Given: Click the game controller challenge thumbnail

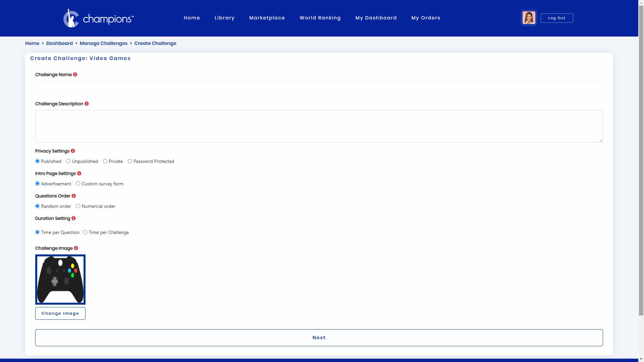Looking at the screenshot, I should [x=60, y=280].
